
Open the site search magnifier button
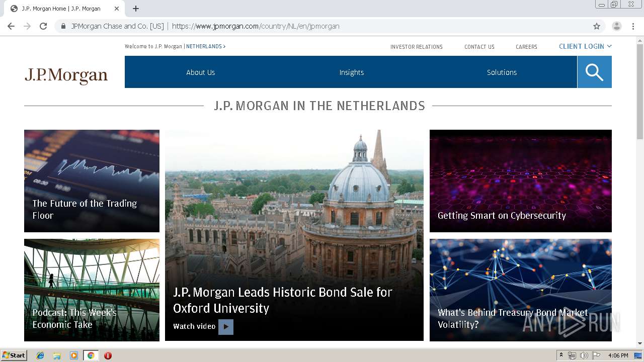tap(594, 72)
